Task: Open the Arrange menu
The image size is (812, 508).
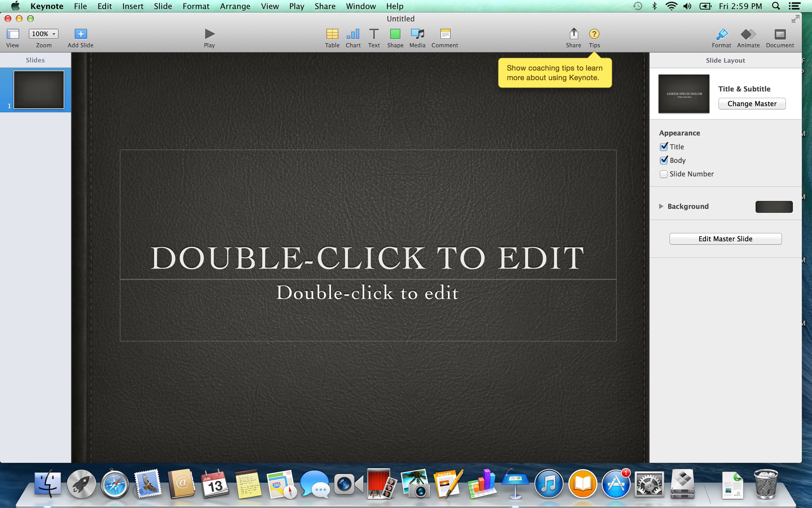Action: [x=235, y=6]
